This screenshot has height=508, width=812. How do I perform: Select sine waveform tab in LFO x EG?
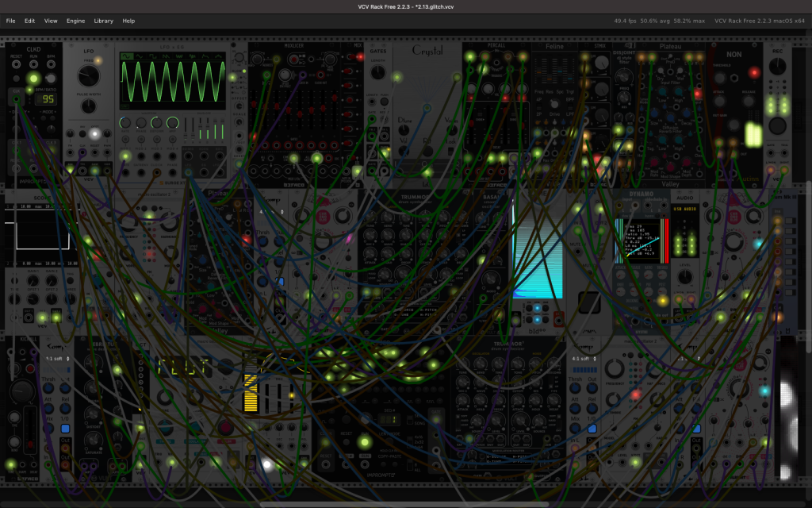[126, 56]
